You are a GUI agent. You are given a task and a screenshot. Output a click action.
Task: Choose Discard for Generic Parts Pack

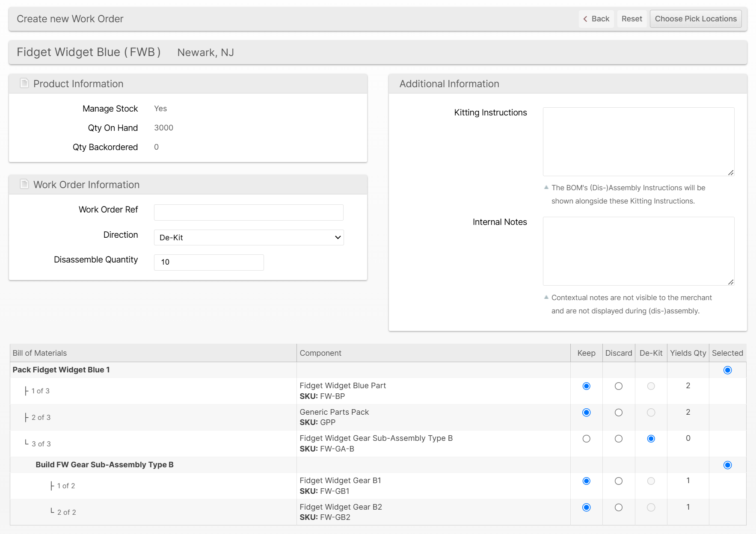pyautogui.click(x=619, y=413)
